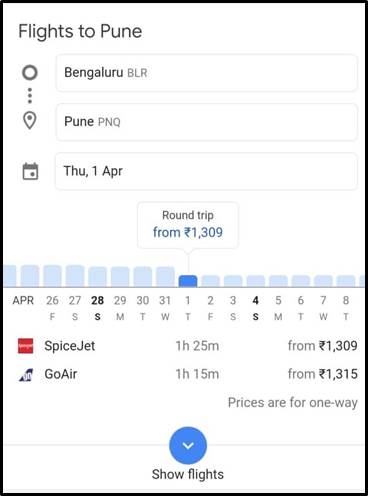Pick date 2 Friday price bar
368x496 pixels.
[x=210, y=281]
